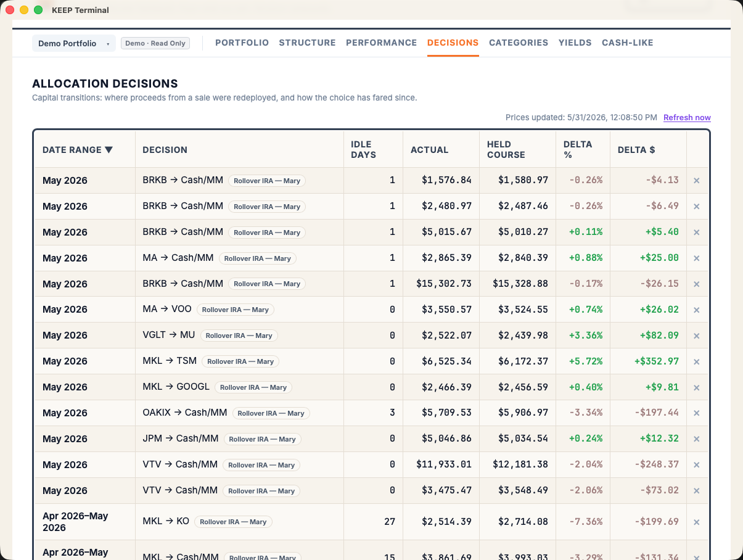The width and height of the screenshot is (743, 560).
Task: Click Rollover IRA tag on VGLT → MU row
Action: point(239,336)
